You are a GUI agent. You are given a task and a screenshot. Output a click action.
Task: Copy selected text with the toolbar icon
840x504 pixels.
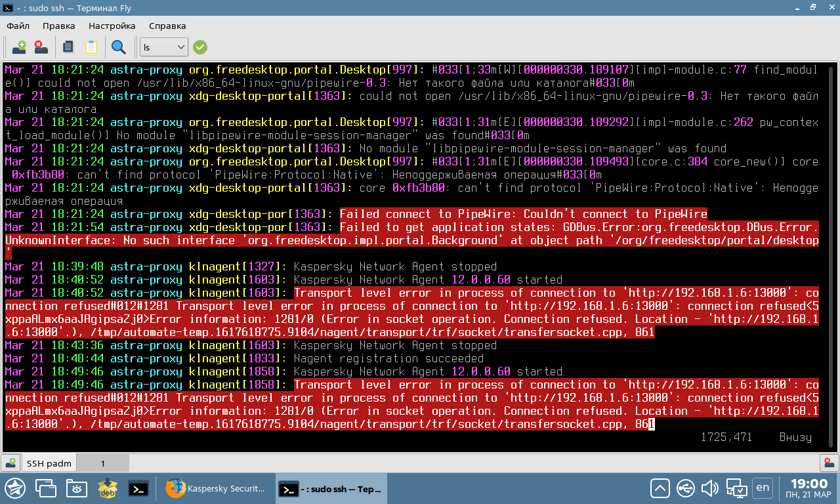click(68, 47)
